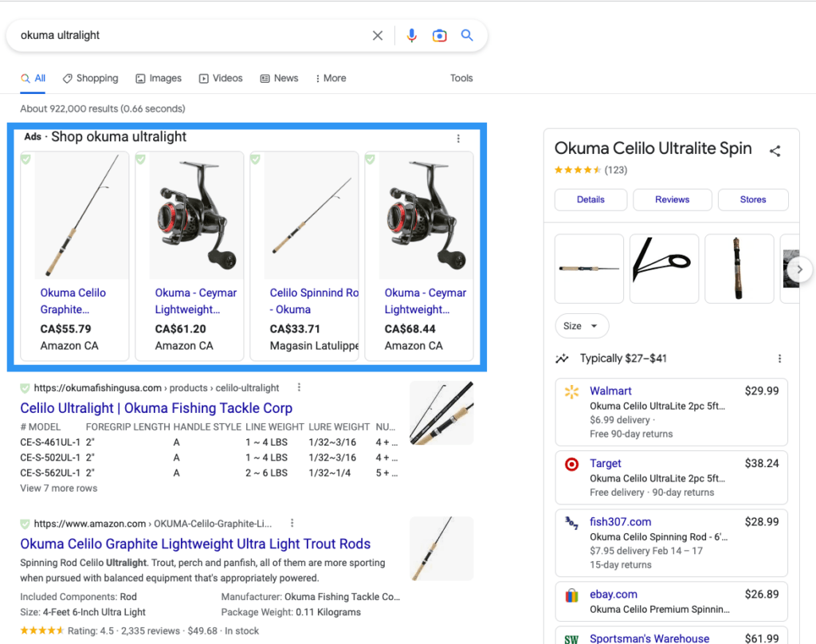
Task: Click the CE-S-502UL-1 model cell
Action: (x=50, y=457)
